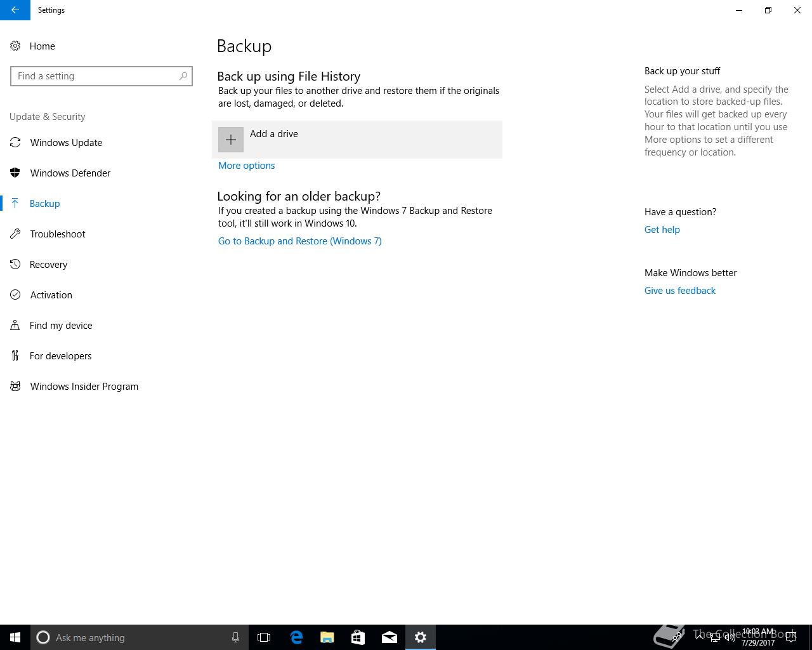Focus the Find a setting search box
The width and height of the screenshot is (812, 650).
(x=101, y=76)
